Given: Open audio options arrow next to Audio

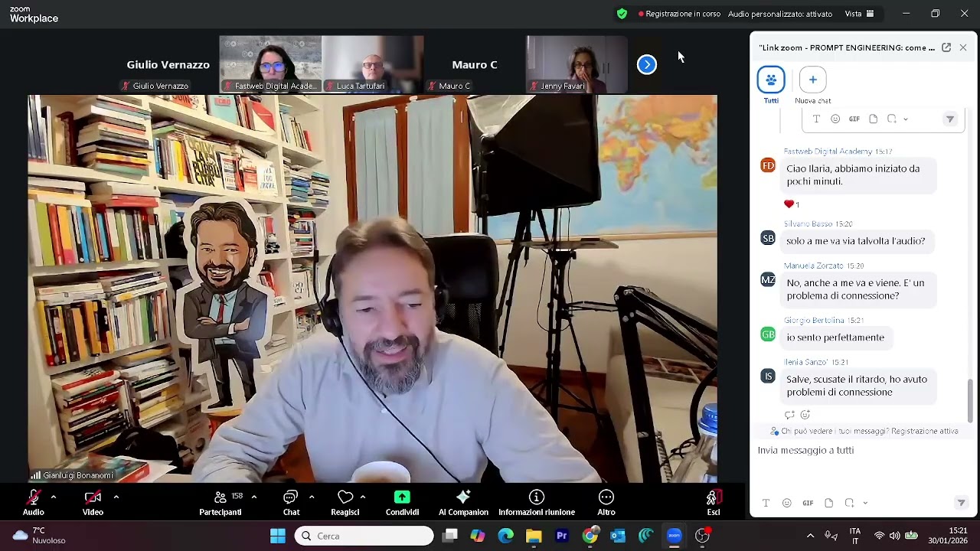Looking at the screenshot, I should pyautogui.click(x=53, y=497).
